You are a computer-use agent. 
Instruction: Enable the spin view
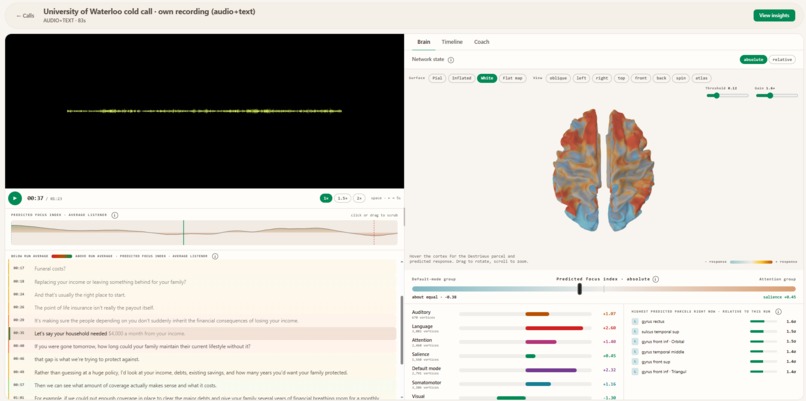point(681,78)
